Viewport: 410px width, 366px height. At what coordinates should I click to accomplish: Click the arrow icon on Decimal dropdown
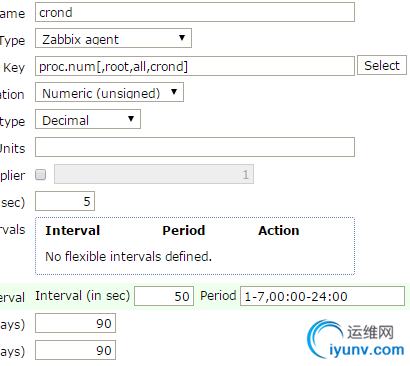tap(131, 119)
